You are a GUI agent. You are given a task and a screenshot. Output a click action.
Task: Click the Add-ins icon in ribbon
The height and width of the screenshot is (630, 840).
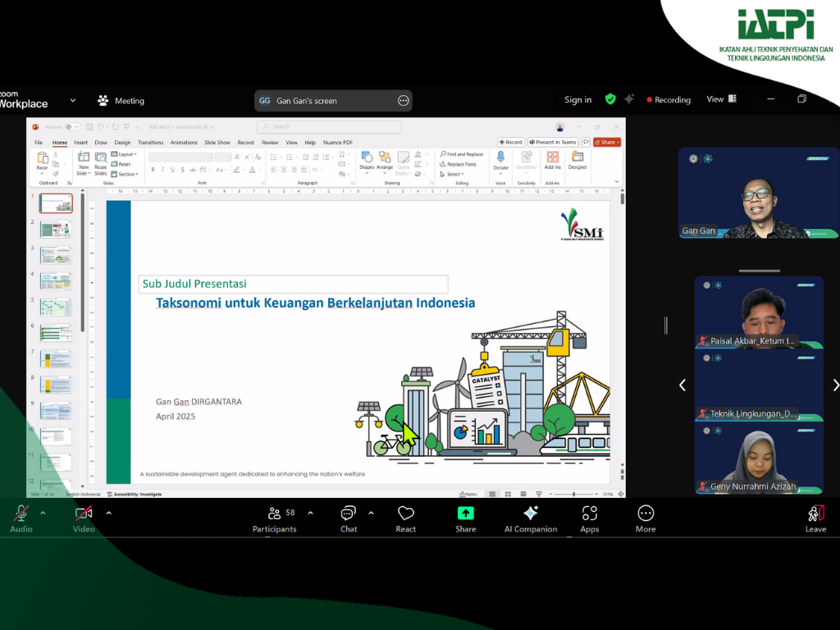[x=552, y=157]
